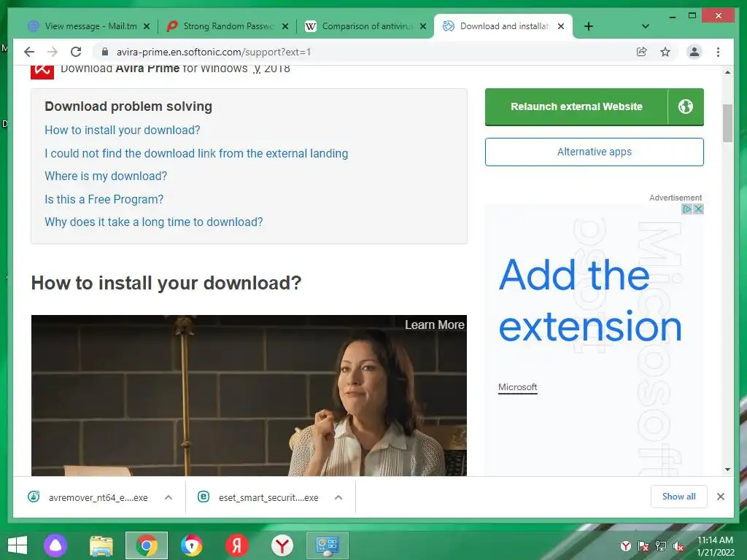Click Show all downloads
The height and width of the screenshot is (560, 747).
click(x=679, y=497)
